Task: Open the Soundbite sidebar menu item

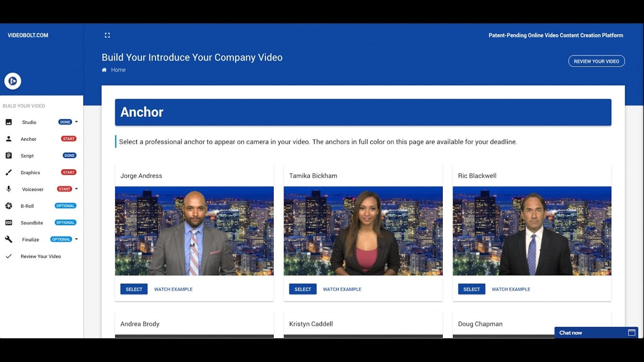Action: [x=42, y=222]
